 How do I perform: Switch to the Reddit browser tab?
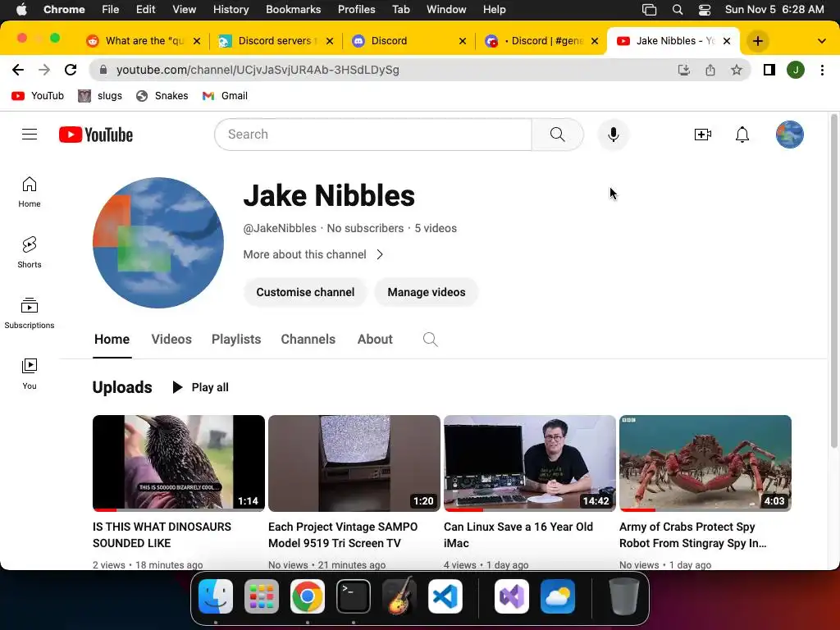point(144,41)
